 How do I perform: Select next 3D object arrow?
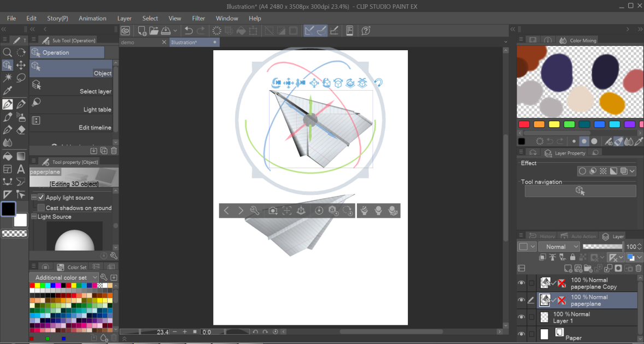[x=241, y=211]
